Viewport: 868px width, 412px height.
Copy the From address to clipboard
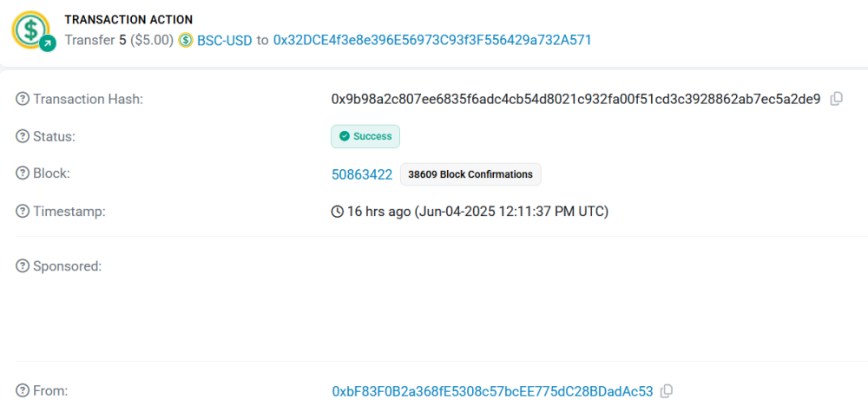pyautogui.click(x=667, y=391)
